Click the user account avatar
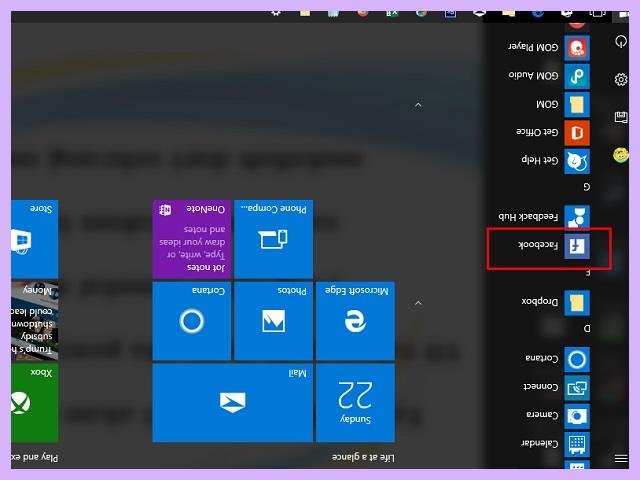Image resolution: width=640 pixels, height=480 pixels. click(621, 155)
